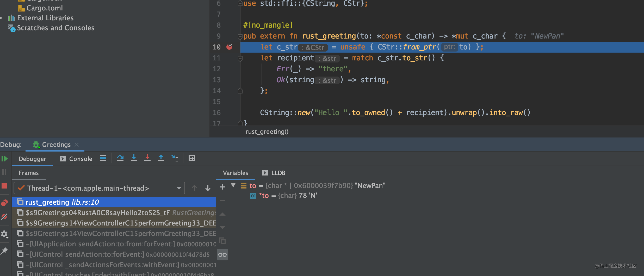The height and width of the screenshot is (276, 644).
Task: Click the Show Execution Point icon
Action: 103,158
